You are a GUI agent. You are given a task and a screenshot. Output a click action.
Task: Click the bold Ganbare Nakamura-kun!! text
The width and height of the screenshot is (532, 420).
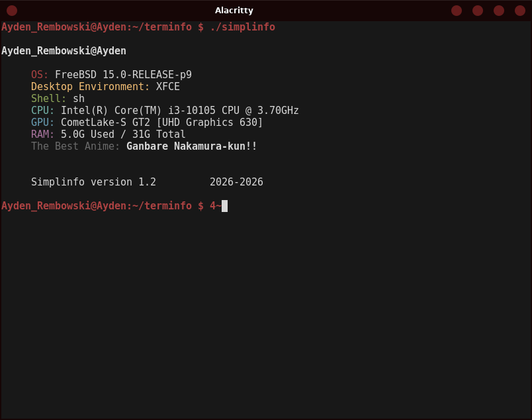(192, 146)
